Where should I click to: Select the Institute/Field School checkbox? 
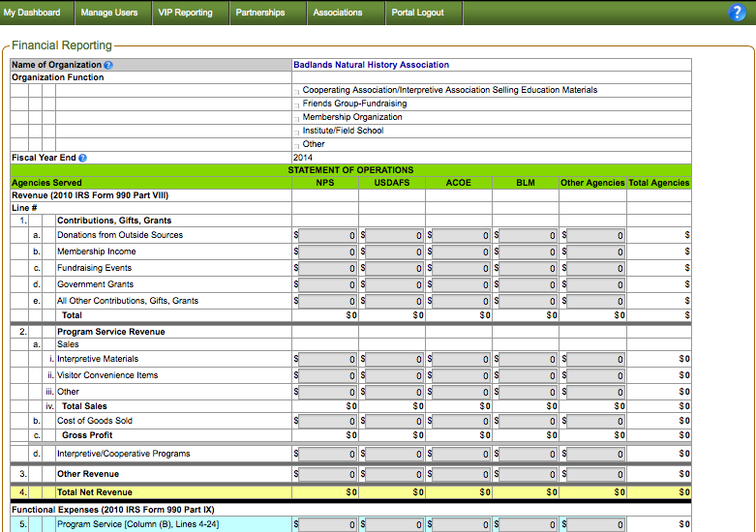point(297,132)
